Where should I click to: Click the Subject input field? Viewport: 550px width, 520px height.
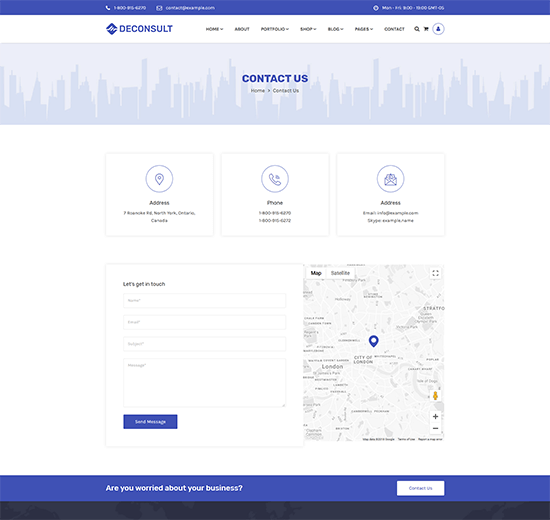pyautogui.click(x=204, y=344)
